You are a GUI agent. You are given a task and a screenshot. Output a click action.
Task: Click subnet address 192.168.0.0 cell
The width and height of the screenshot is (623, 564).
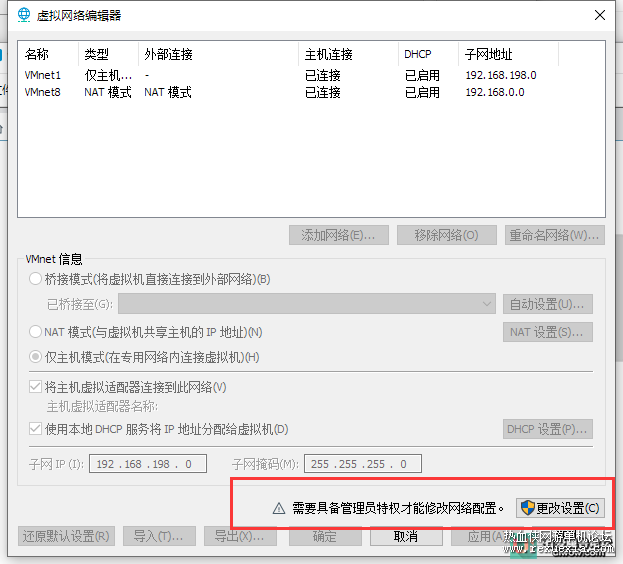(495, 92)
